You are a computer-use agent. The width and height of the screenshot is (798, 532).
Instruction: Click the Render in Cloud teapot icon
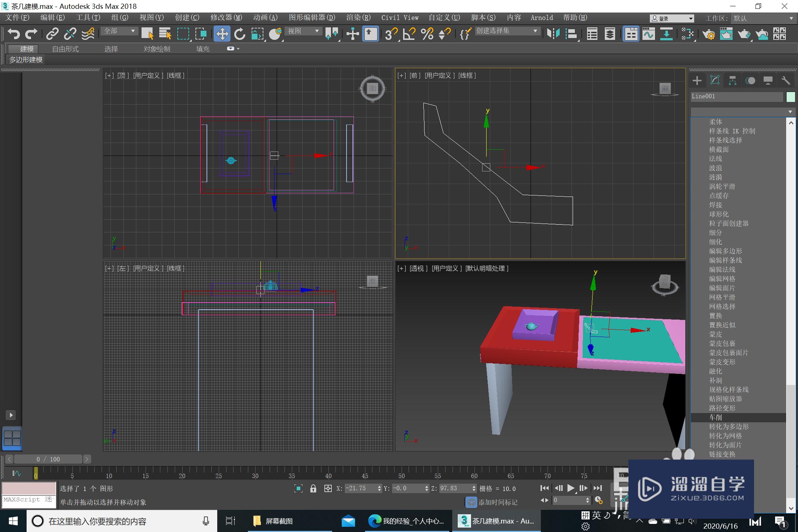pyautogui.click(x=762, y=34)
